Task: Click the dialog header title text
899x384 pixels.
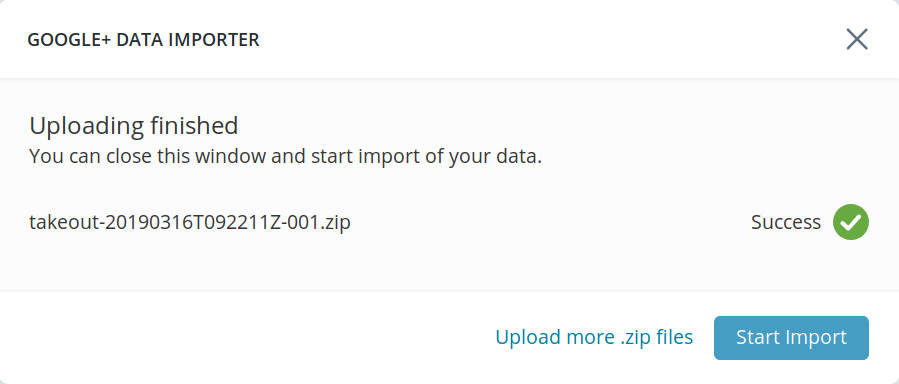Action: point(143,40)
